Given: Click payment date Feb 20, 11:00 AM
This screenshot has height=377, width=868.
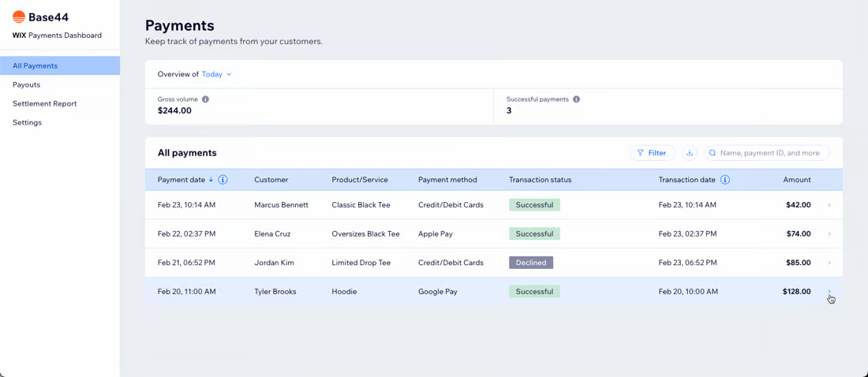Looking at the screenshot, I should coord(186,292).
